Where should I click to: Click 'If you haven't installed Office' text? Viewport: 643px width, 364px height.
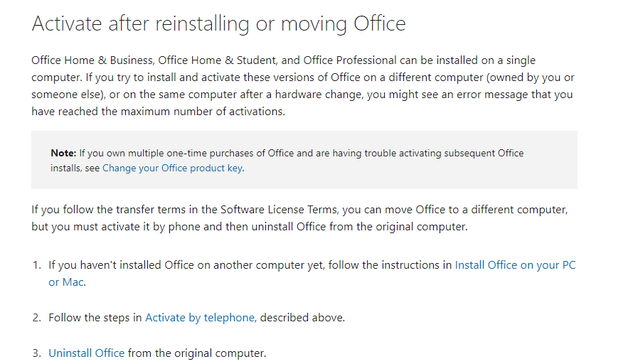tap(121, 265)
